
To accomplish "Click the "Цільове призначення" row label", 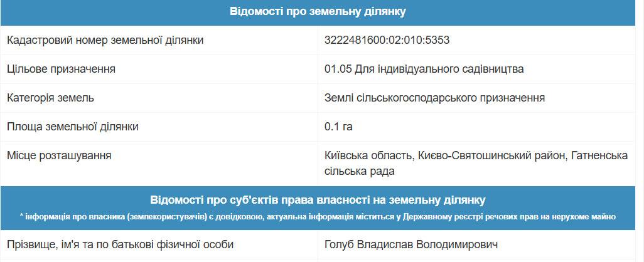I will 61,69.
